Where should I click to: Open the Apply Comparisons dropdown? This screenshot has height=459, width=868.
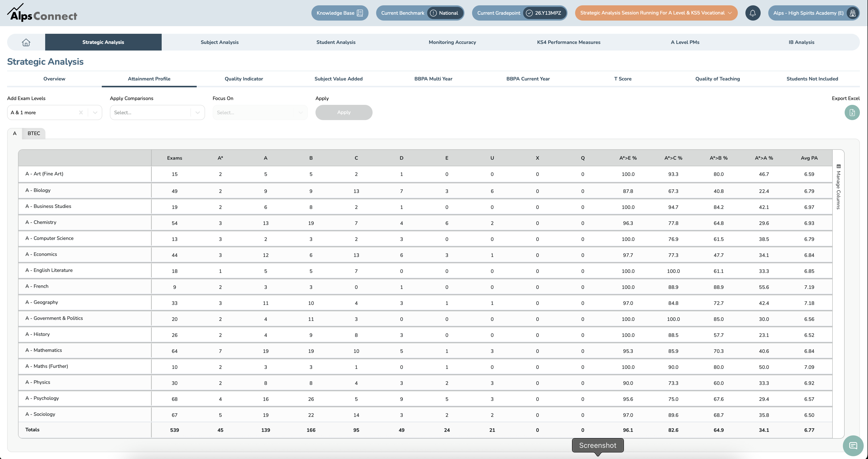click(157, 112)
